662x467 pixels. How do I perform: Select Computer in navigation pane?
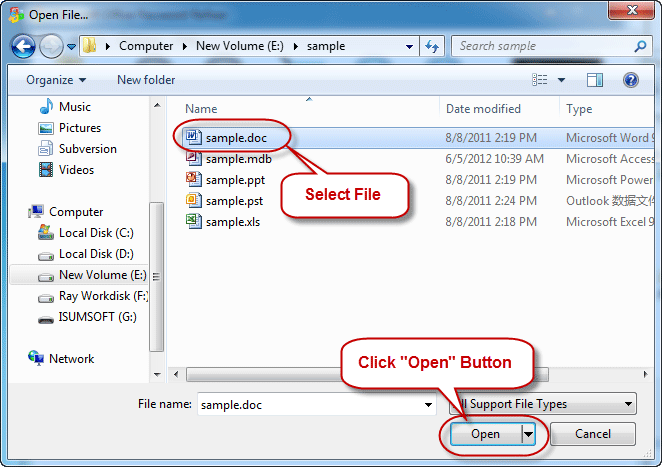[76, 212]
